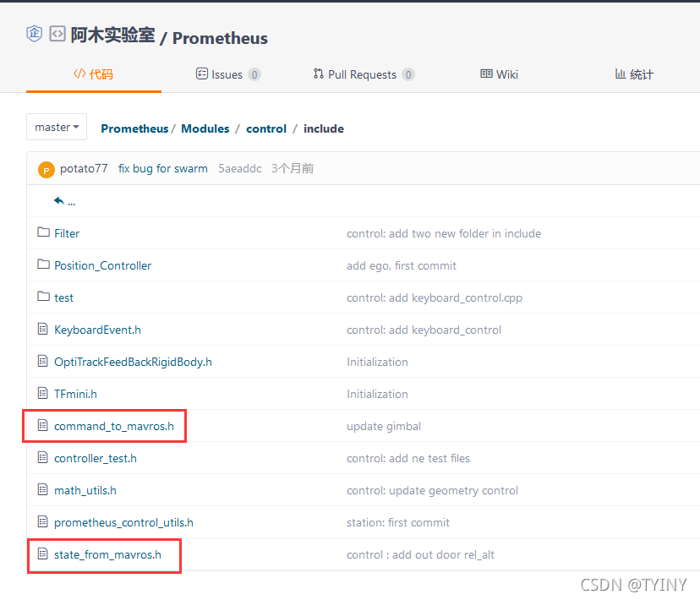Click the Filter folder icon
Viewport: 700px width, 600px height.
coord(43,232)
